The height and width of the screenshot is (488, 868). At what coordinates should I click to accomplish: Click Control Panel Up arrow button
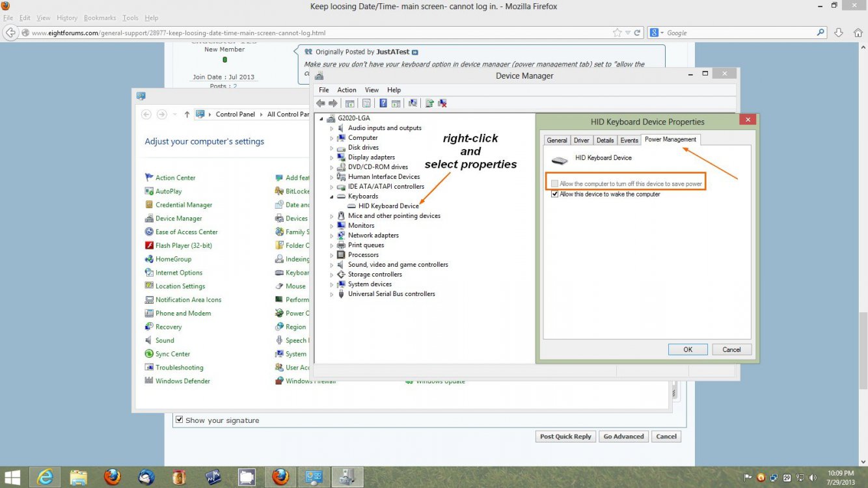coord(187,115)
